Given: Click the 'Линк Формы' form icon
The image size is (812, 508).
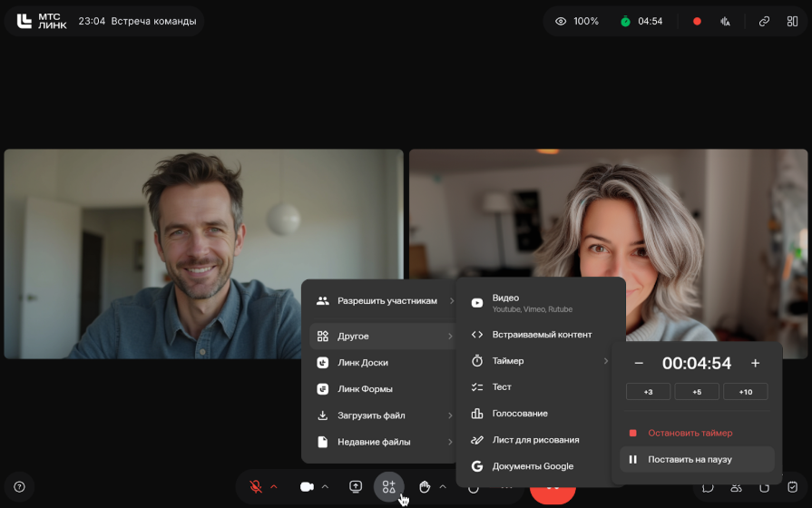Looking at the screenshot, I should tap(323, 389).
